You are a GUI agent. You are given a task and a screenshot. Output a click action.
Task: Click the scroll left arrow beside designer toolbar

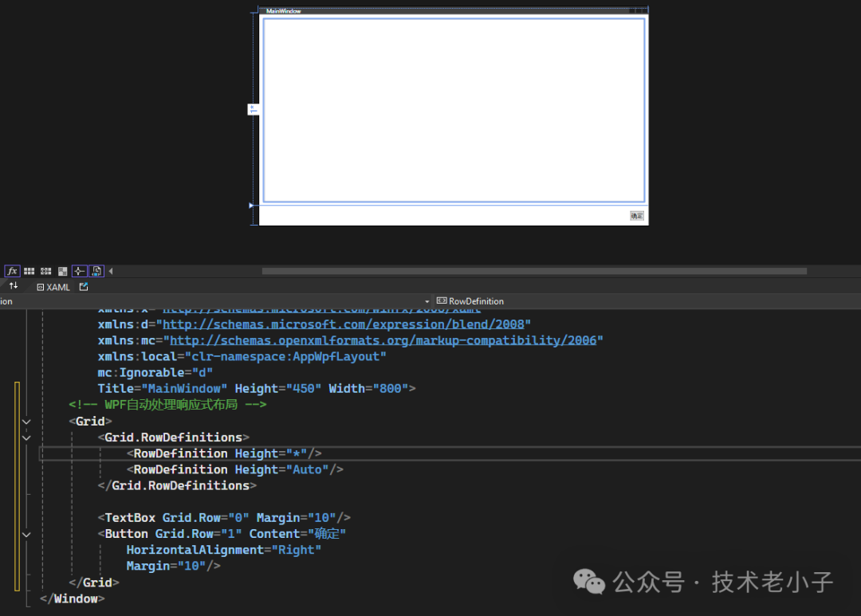[111, 271]
